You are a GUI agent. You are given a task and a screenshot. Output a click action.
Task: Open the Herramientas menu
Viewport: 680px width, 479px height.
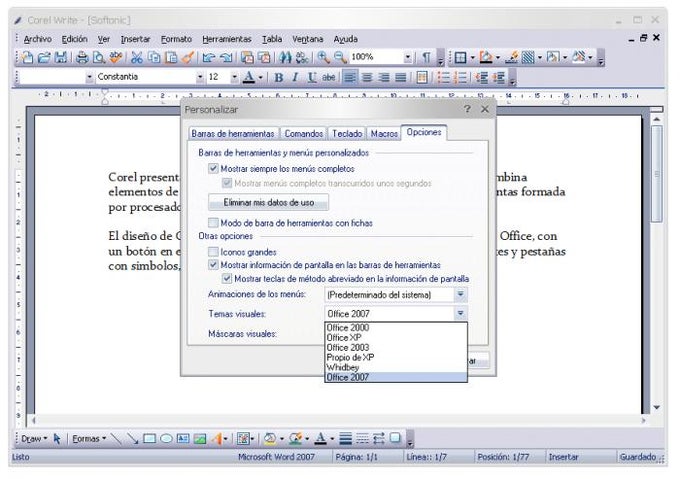pyautogui.click(x=227, y=39)
